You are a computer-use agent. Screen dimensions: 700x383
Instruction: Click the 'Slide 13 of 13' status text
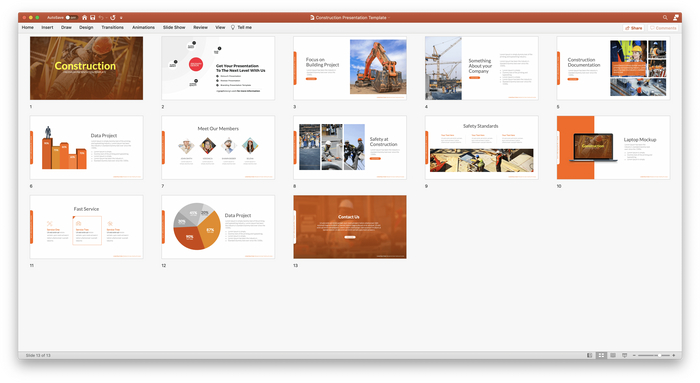[38, 355]
